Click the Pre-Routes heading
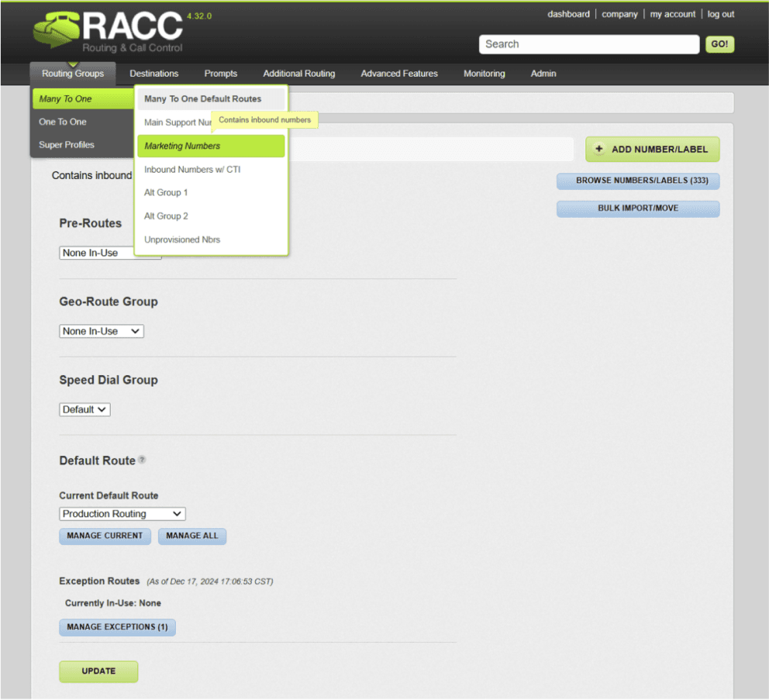 tap(90, 224)
